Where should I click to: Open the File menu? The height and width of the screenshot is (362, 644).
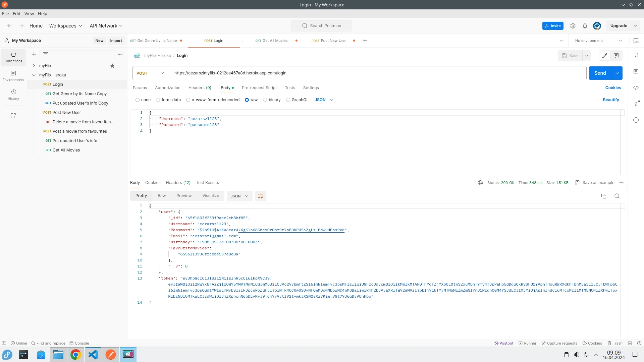[x=5, y=14]
